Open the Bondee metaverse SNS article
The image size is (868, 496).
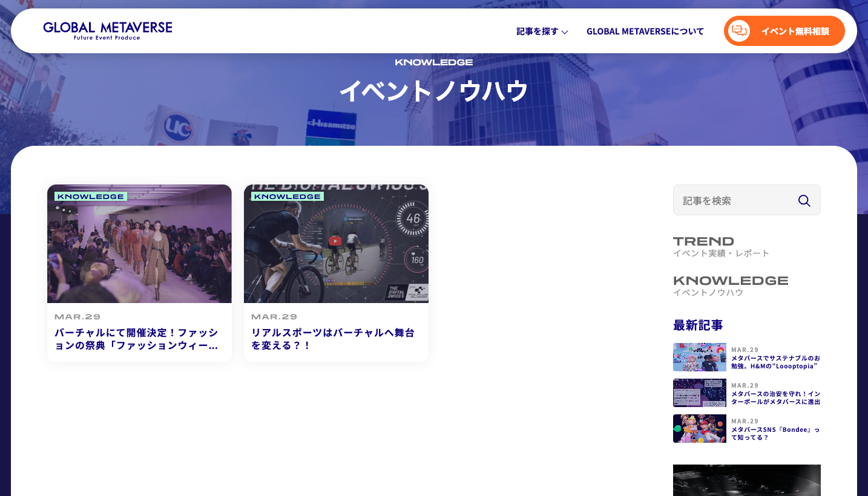click(775, 432)
